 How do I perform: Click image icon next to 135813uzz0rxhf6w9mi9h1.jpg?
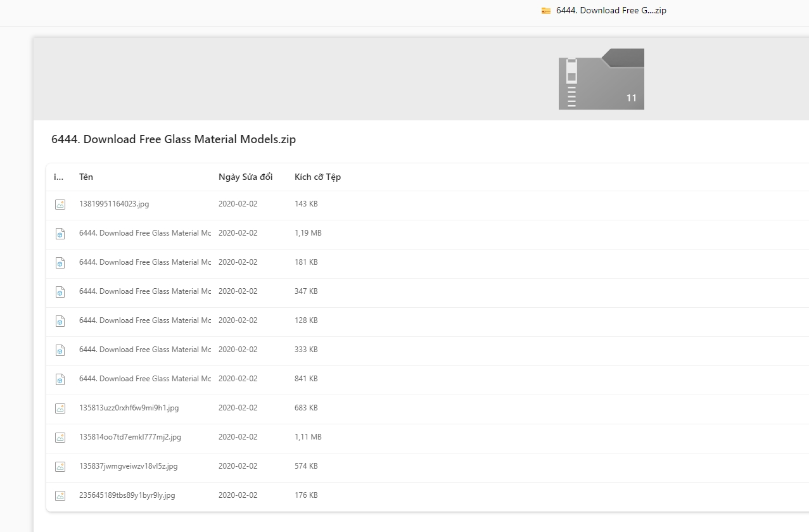point(60,408)
